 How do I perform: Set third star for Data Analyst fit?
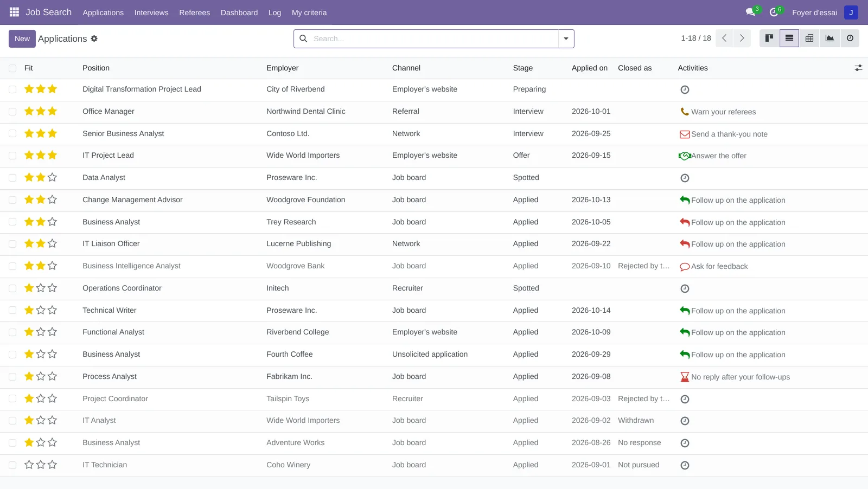(52, 177)
